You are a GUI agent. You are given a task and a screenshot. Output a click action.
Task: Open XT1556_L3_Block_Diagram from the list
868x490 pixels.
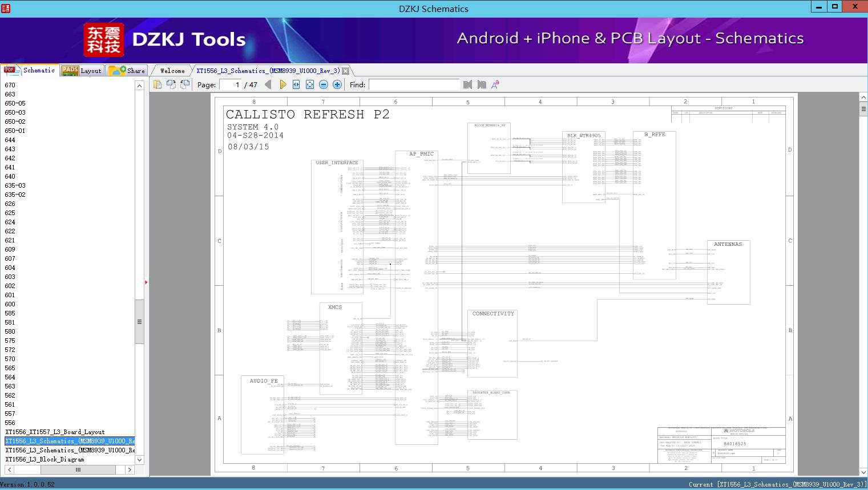(x=45, y=459)
